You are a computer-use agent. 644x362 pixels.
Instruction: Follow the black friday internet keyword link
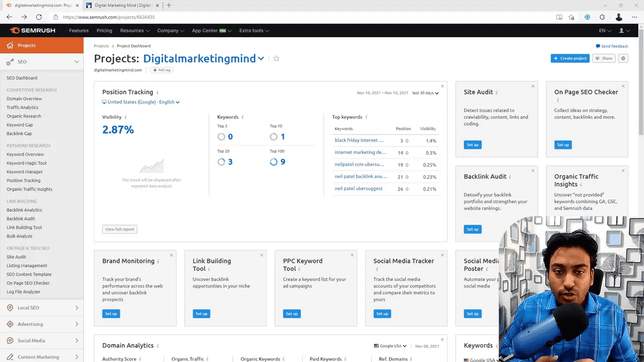point(360,140)
